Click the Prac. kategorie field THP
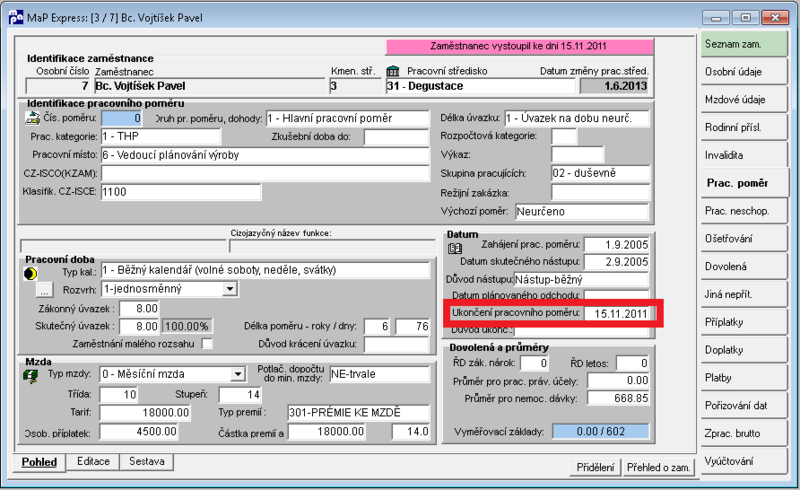The image size is (800, 490). pyautogui.click(x=161, y=136)
